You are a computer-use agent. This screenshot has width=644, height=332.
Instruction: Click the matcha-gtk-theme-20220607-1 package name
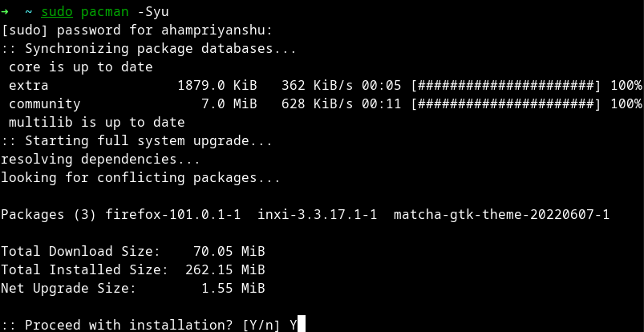tap(501, 214)
